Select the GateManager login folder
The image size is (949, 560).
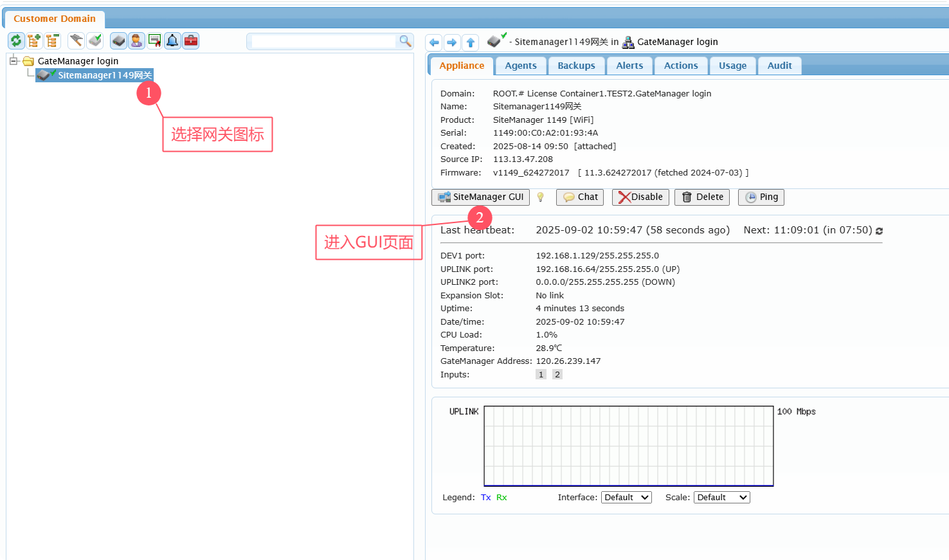78,61
